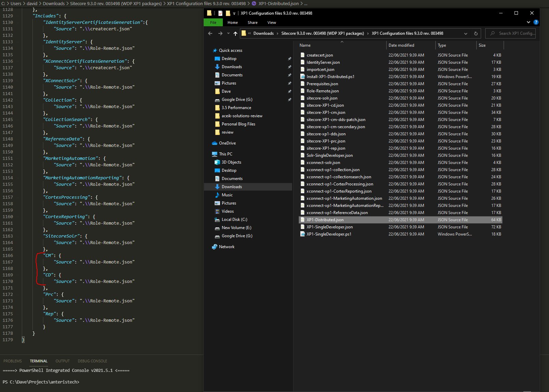Viewport: 549px width, 392px height.
Task: Click the PowerShell icon of XP1-SingleDeveloper.ps1
Action: (x=303, y=234)
